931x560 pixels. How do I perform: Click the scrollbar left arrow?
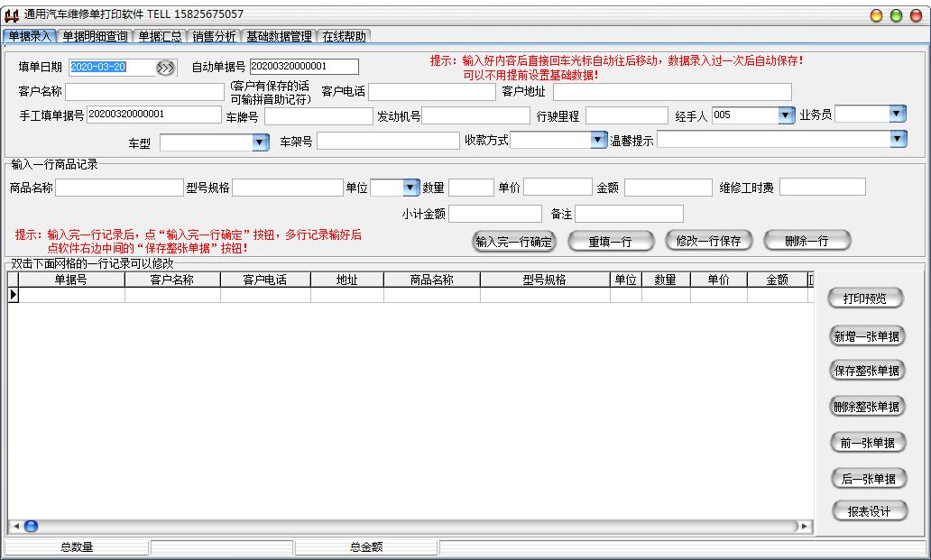click(x=16, y=527)
